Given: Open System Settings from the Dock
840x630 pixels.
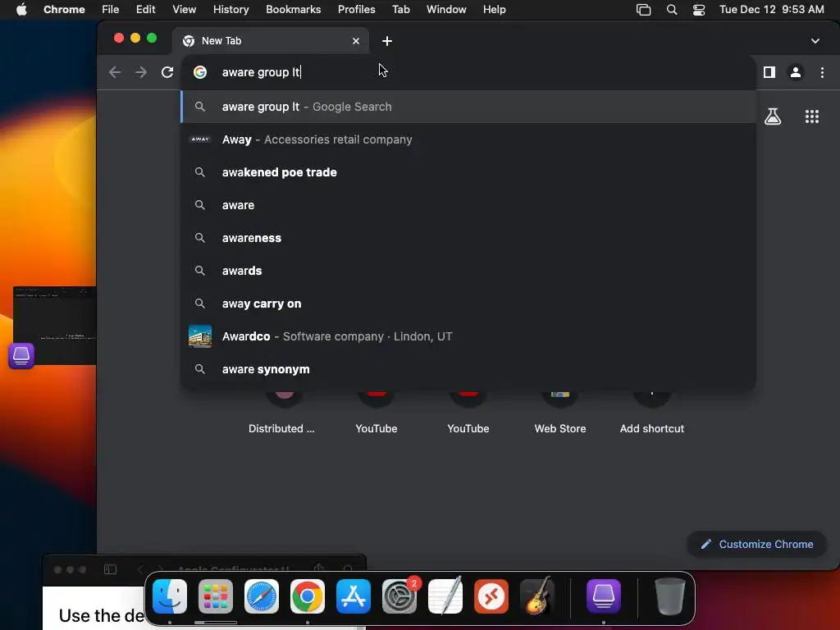Looking at the screenshot, I should coord(399,596).
